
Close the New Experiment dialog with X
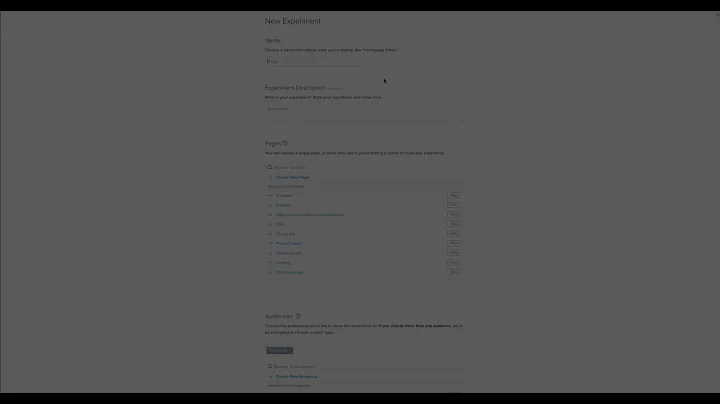[x=717, y=15]
